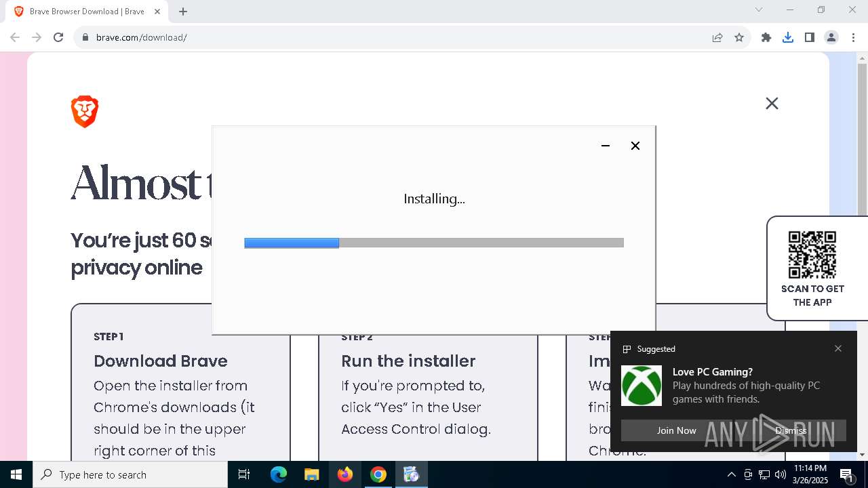
Task: Open Chrome three-dot menu
Action: (x=853, y=37)
